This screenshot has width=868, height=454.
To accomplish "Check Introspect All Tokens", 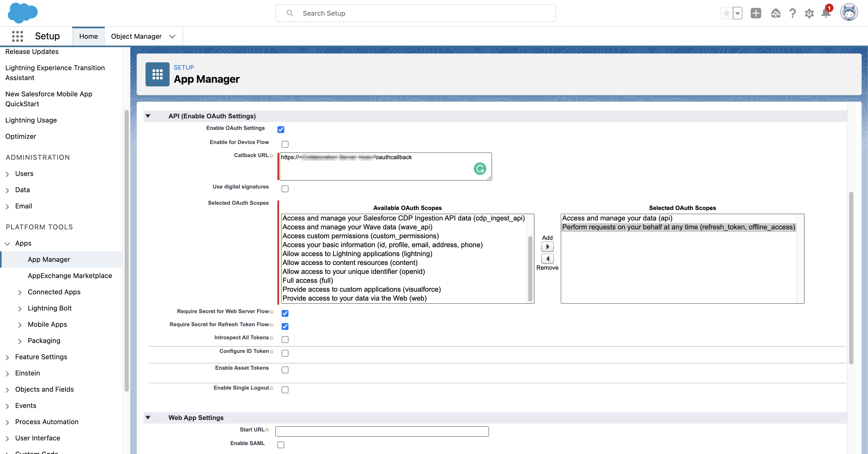I will [285, 339].
